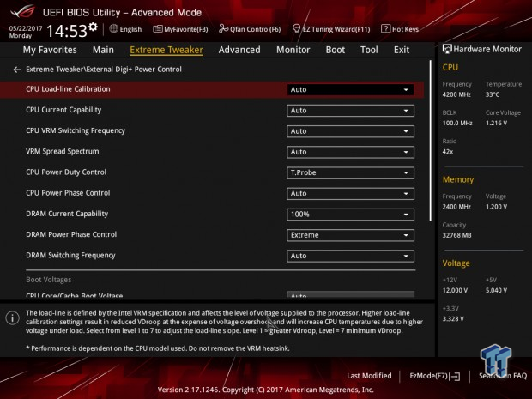
Task: Click +12V reading 12.000 V
Action: point(455,291)
